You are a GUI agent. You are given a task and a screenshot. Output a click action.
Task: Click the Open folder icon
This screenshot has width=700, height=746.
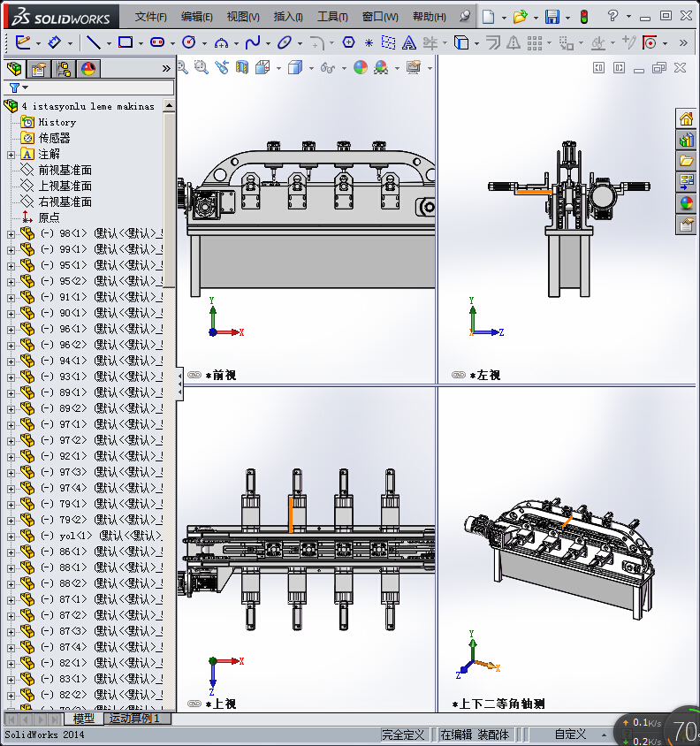pyautogui.click(x=520, y=17)
